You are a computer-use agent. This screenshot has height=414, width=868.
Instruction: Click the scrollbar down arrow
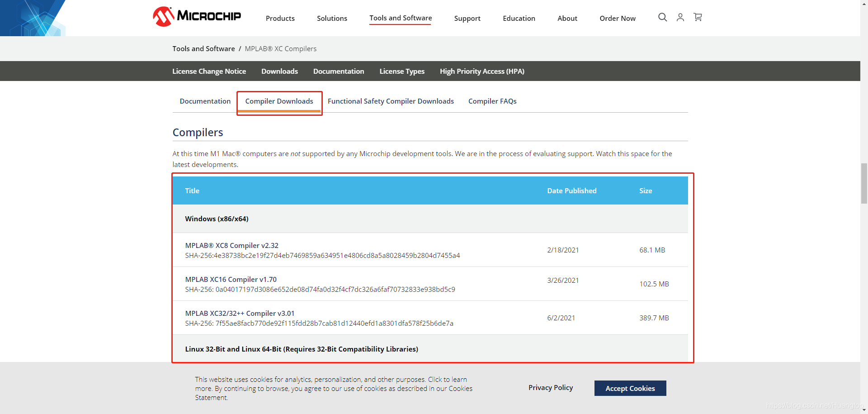[x=864, y=410]
